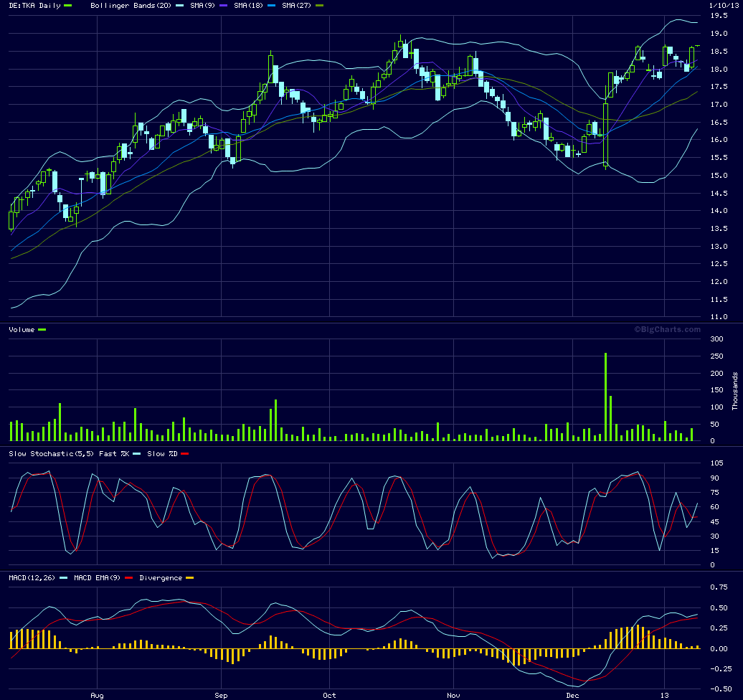
Task: Click the tallest December volume spike bar
Action: 605,397
